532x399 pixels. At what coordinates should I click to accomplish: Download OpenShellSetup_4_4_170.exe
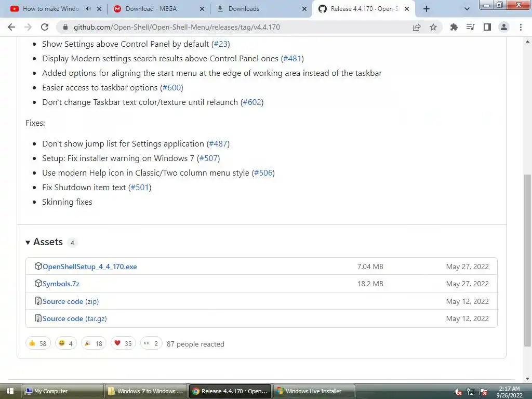coord(89,267)
